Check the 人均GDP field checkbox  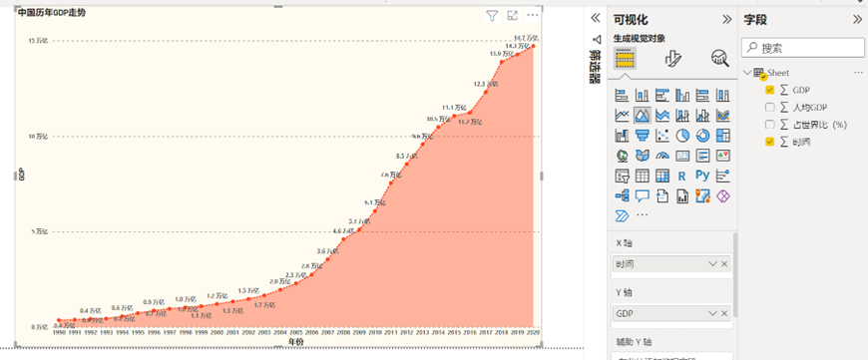[769, 107]
